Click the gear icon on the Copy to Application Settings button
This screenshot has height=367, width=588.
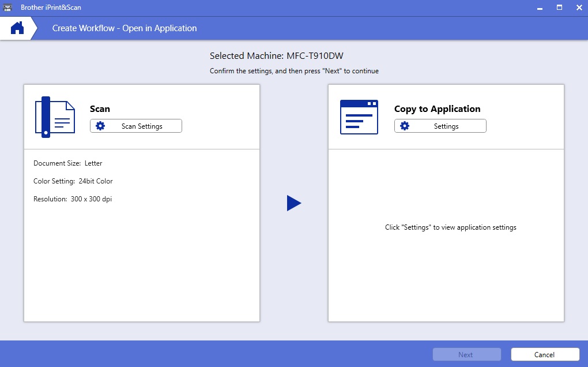pos(405,126)
